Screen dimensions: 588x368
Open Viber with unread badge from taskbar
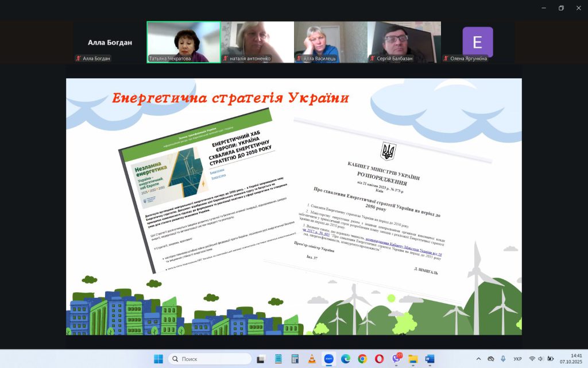point(396,359)
